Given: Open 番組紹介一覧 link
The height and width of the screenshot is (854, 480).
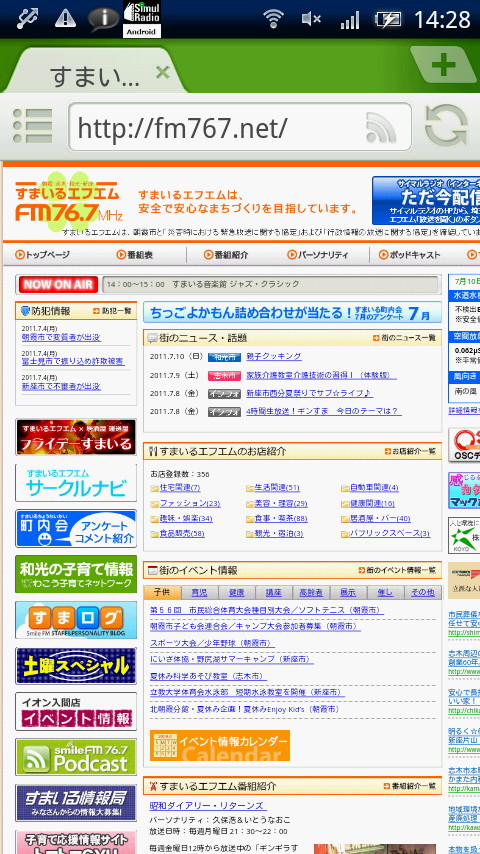Looking at the screenshot, I should 410,786.
